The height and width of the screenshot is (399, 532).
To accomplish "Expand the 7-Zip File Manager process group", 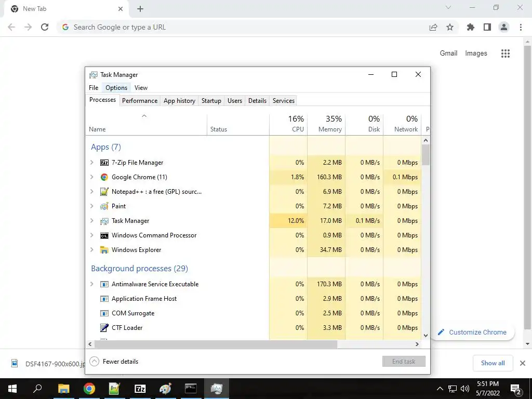I will 91,163.
